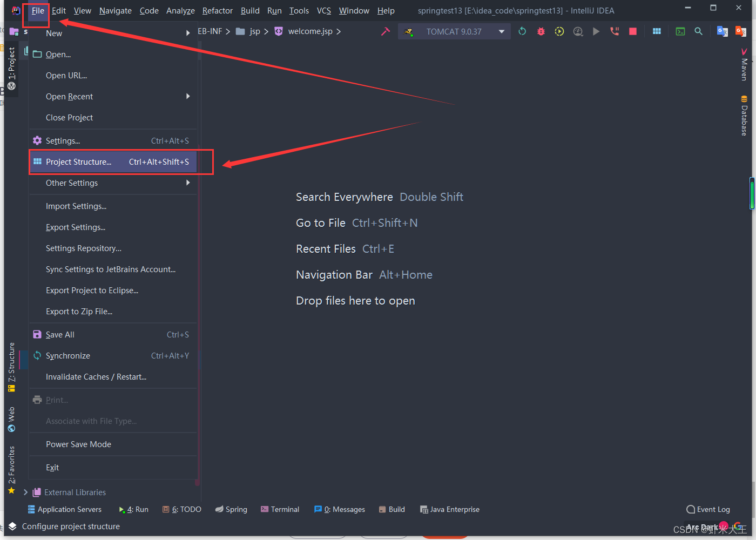The image size is (756, 540).
Task: Select Settings Repository... entry
Action: pyautogui.click(x=113, y=248)
